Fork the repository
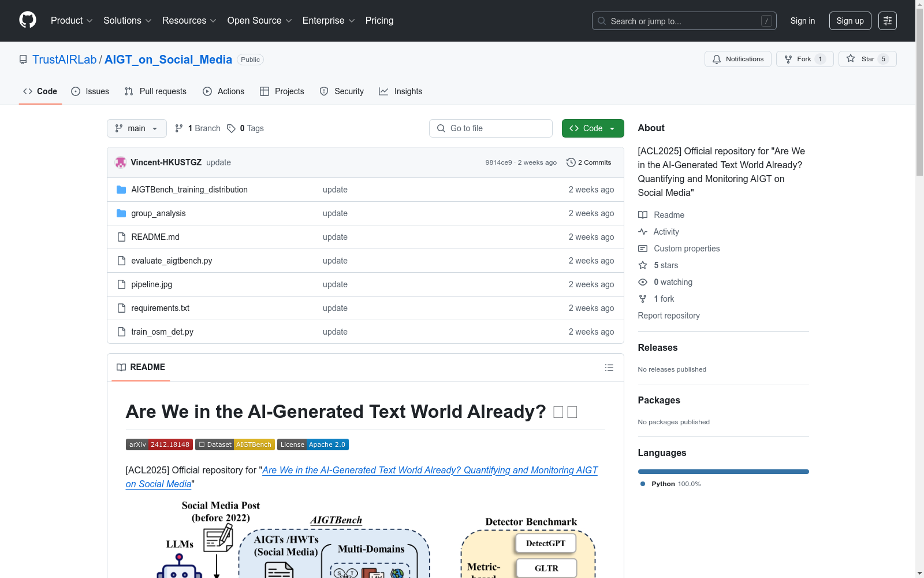 [805, 59]
